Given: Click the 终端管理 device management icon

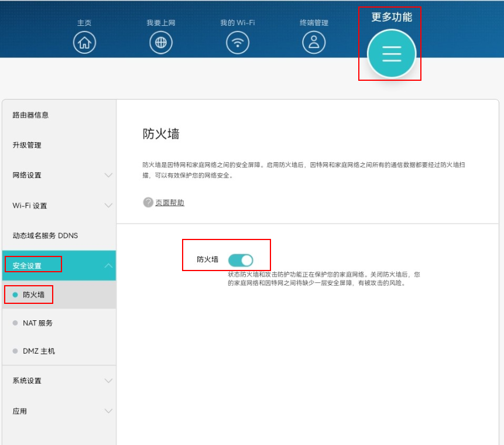Looking at the screenshot, I should (314, 42).
